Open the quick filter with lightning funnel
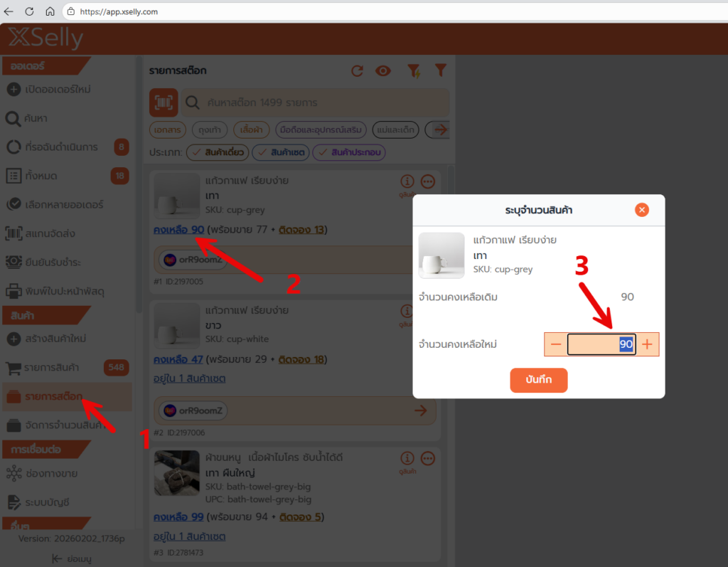The width and height of the screenshot is (728, 567). [413, 70]
